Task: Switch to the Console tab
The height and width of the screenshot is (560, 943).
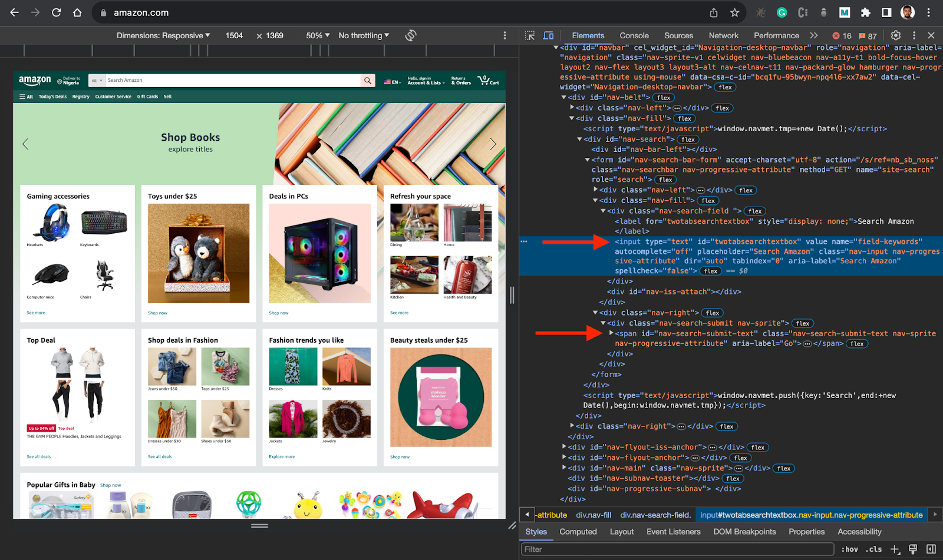Action: pos(634,35)
